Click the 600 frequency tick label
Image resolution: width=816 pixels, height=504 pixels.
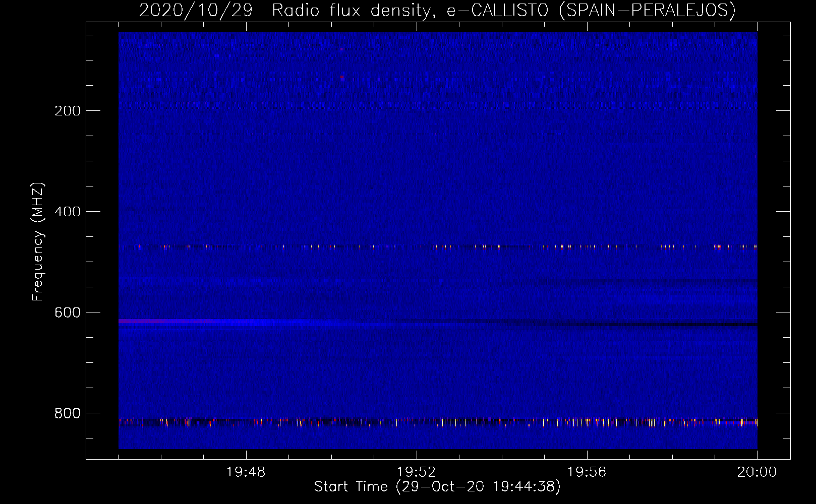pyautogui.click(x=68, y=312)
